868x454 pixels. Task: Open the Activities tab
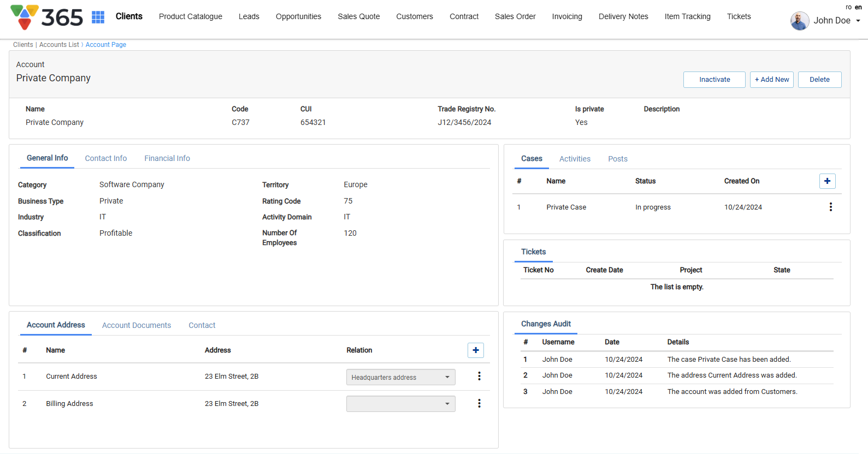pos(575,159)
